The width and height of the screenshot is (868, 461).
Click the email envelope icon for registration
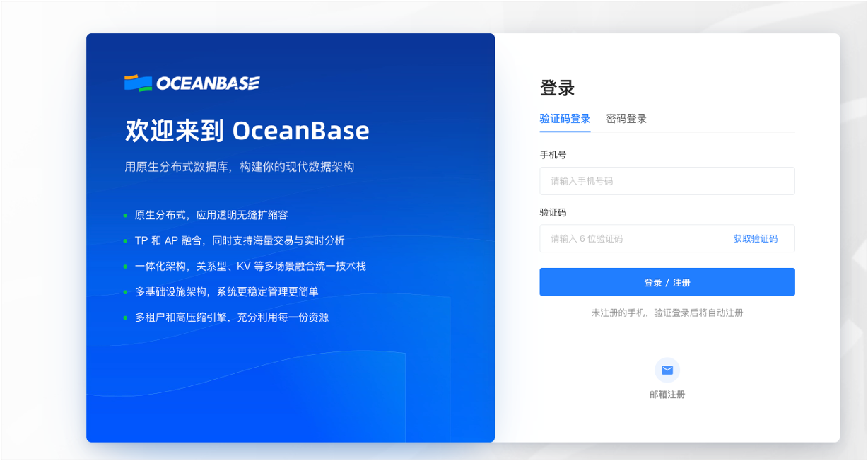coord(667,370)
